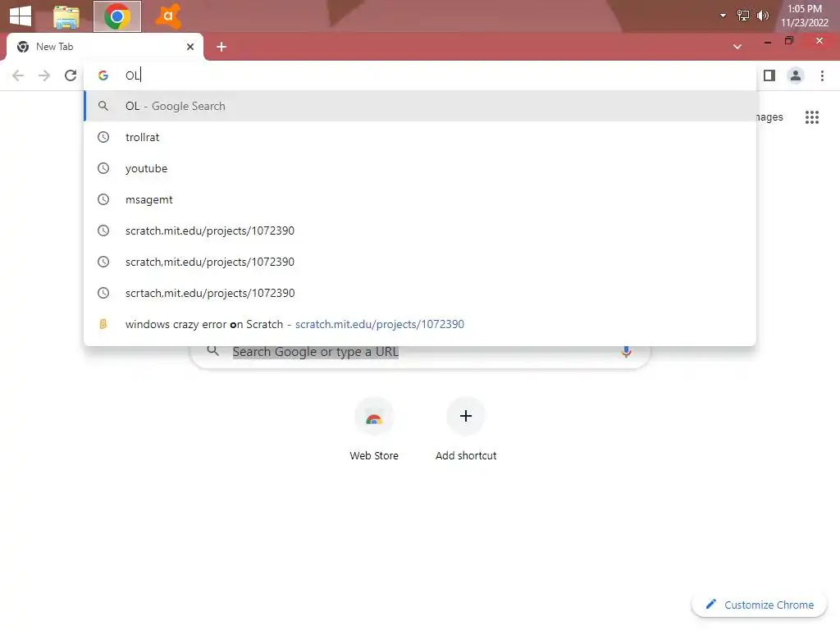
Task: Open the clock showing 1:05 PM
Action: pos(804,16)
